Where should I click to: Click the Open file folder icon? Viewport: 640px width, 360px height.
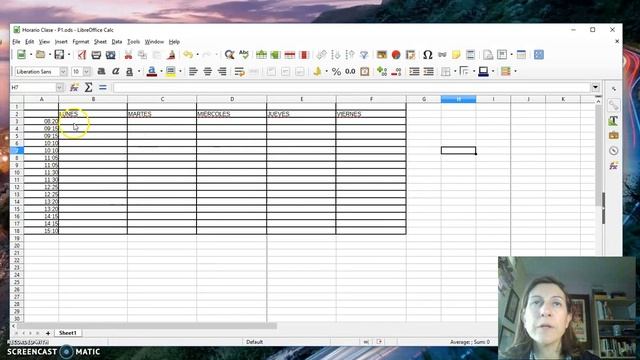point(40,55)
